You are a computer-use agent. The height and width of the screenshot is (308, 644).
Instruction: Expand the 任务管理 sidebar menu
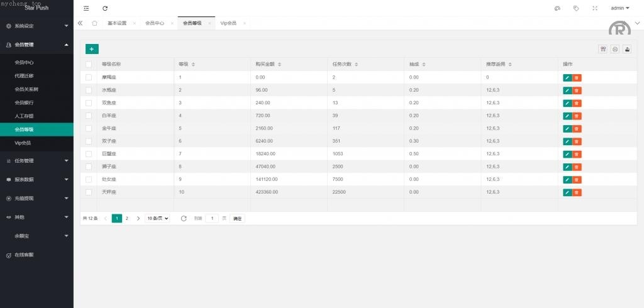pyautogui.click(x=36, y=160)
